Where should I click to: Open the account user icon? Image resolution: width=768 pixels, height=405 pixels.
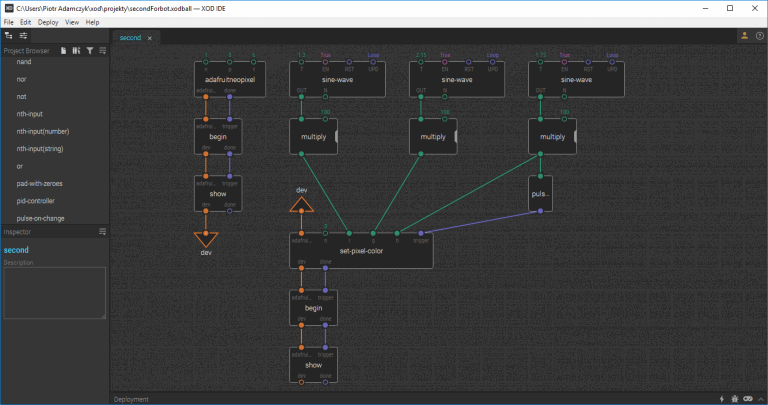pos(744,36)
